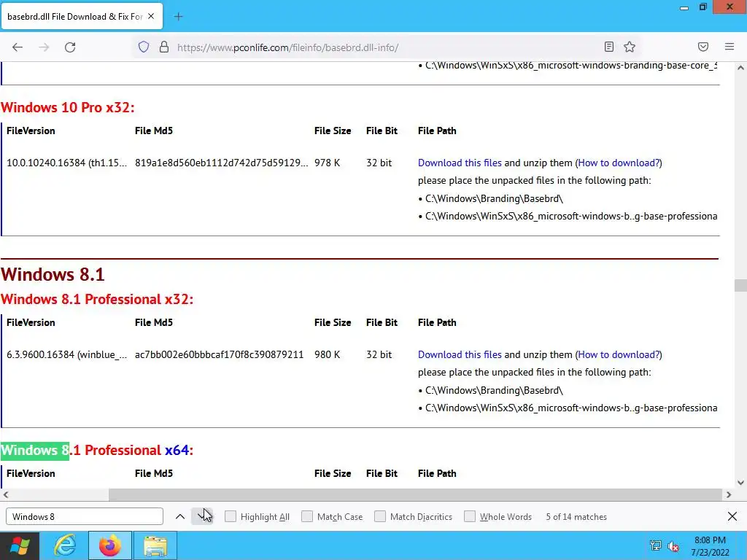Click the Windows 8.1 x32 Download this files link
Screen dimensions: 747x560
pyautogui.click(x=460, y=355)
